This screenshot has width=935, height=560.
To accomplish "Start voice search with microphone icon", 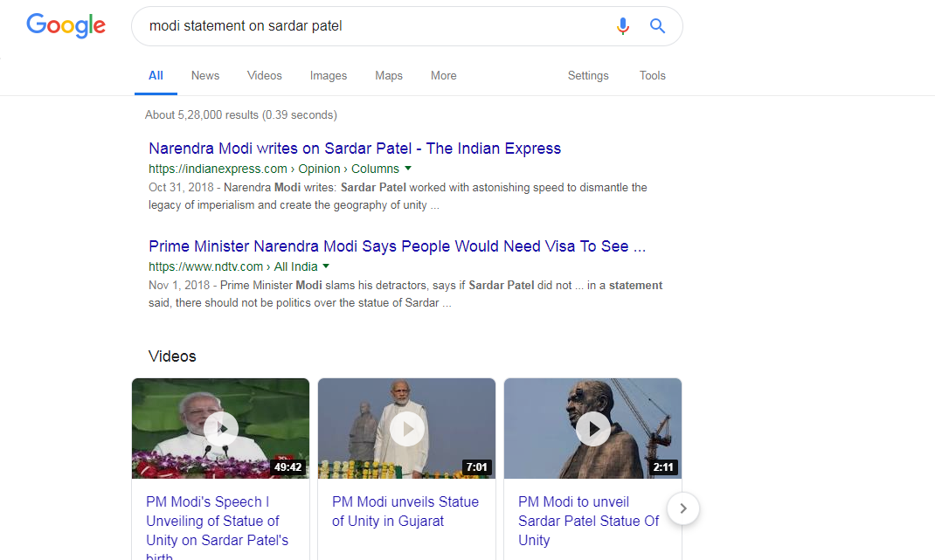I will pos(622,25).
